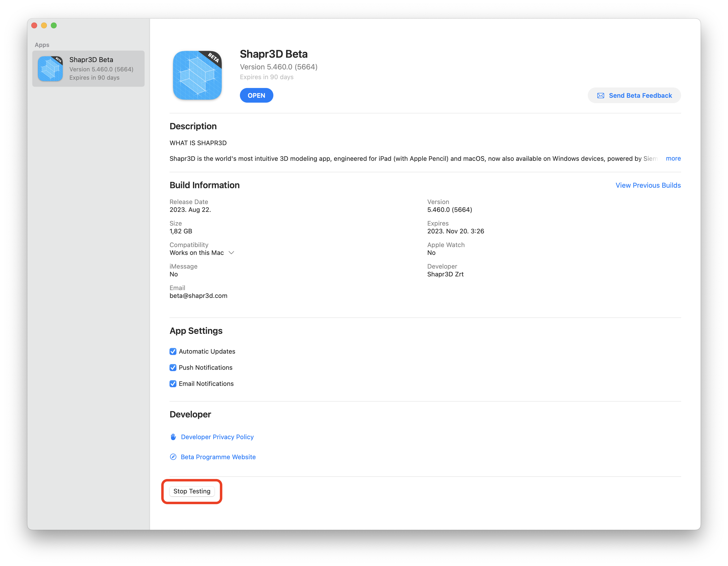View Previous Builds link
The height and width of the screenshot is (566, 728).
tap(648, 185)
